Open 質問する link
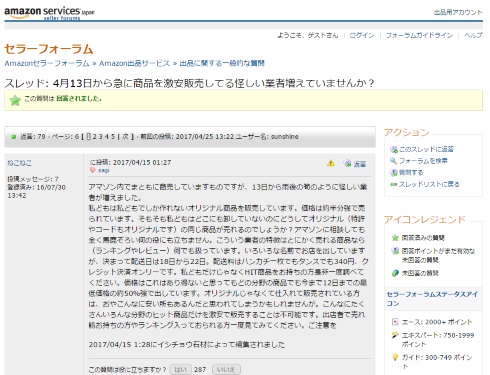Image resolution: width=490 pixels, height=375 pixels. click(x=411, y=173)
